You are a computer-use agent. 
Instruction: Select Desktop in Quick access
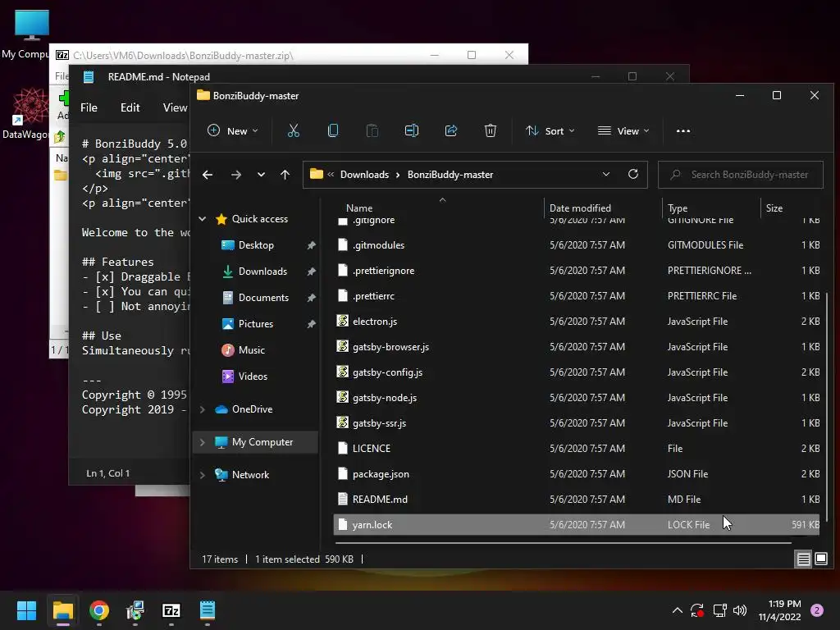point(256,245)
